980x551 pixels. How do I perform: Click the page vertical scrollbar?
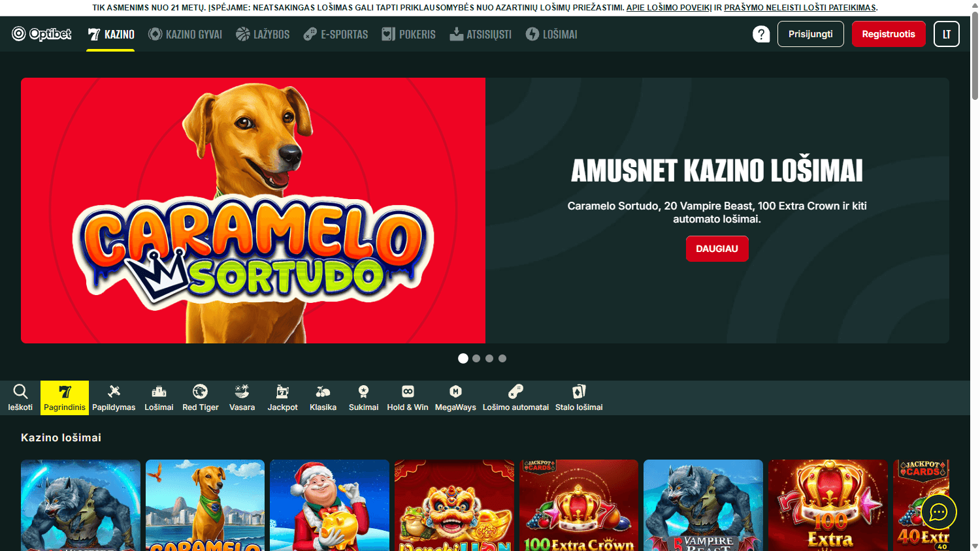975,55
